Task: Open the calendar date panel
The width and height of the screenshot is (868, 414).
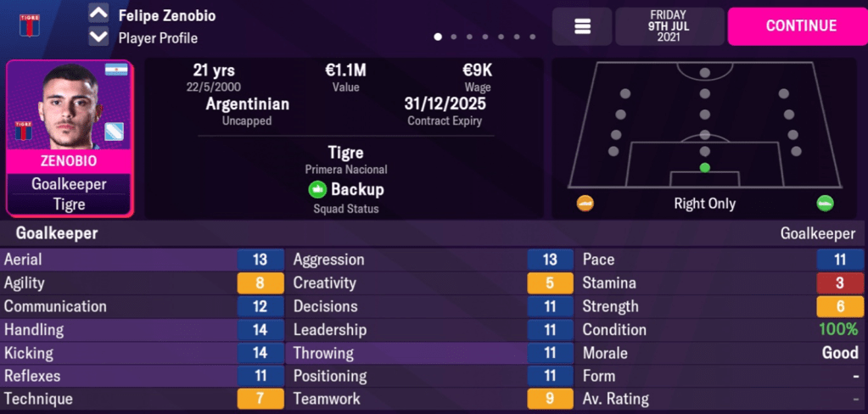Action: pos(669,26)
